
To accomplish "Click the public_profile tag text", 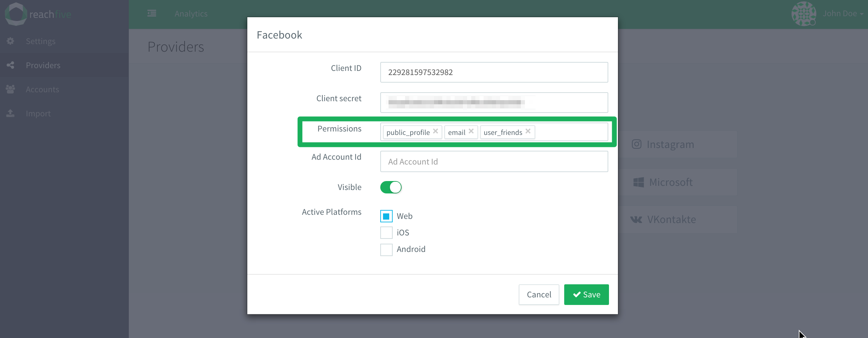I will click(x=408, y=133).
